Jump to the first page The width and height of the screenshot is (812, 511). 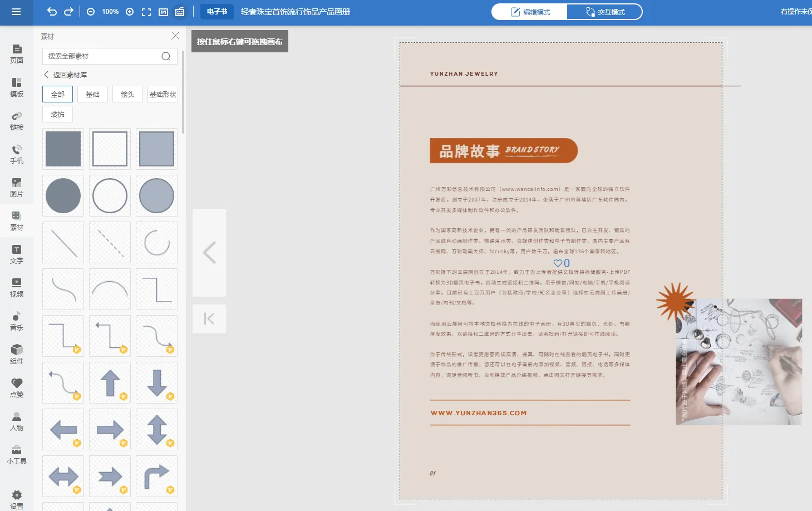[x=209, y=319]
